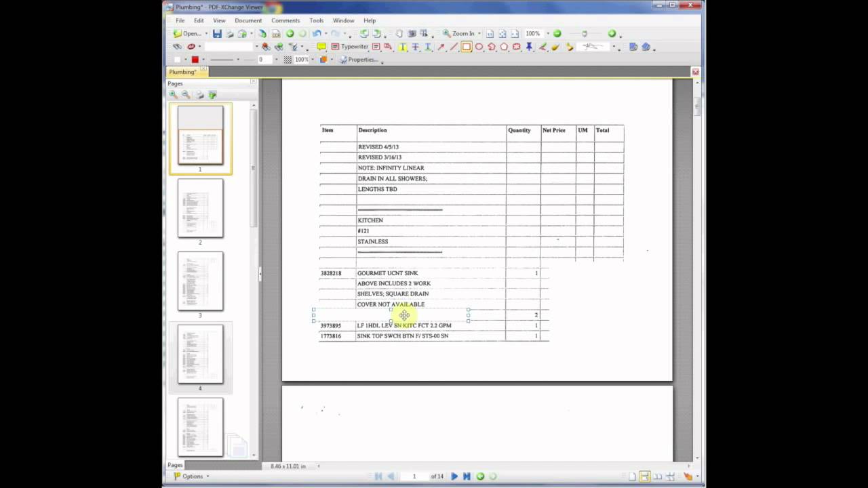
Task: Go to next page arrow
Action: click(x=454, y=476)
